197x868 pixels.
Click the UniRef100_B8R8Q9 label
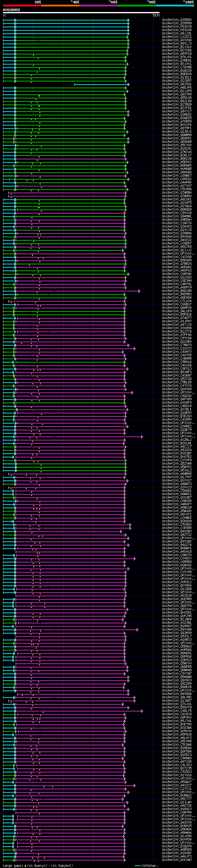pyautogui.click(x=177, y=209)
